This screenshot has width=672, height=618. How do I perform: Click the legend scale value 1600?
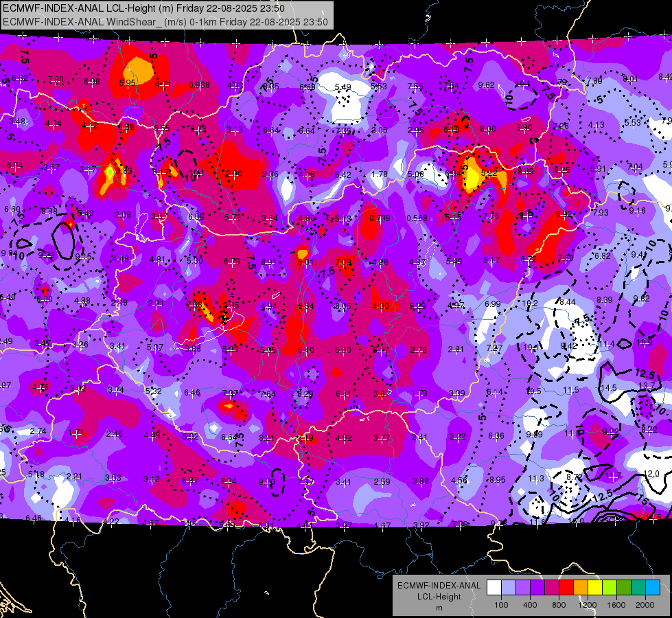[616, 605]
